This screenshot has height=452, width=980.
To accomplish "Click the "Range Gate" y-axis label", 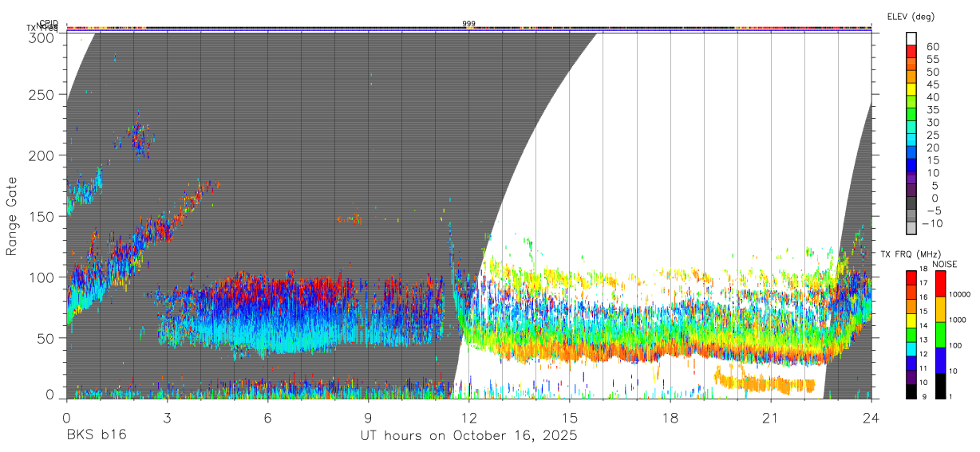I will click(12, 216).
